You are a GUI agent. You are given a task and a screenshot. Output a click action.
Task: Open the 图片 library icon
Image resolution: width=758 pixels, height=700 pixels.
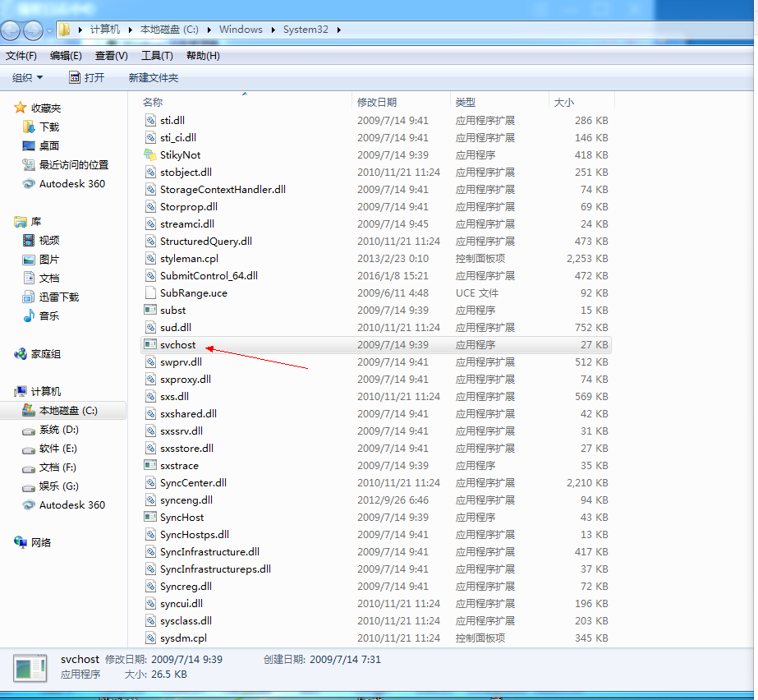tap(29, 260)
